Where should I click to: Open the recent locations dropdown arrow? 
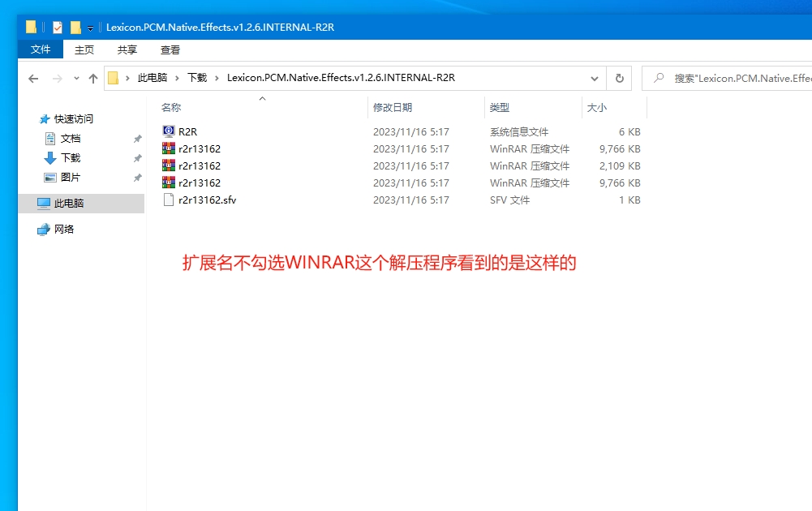[76, 78]
